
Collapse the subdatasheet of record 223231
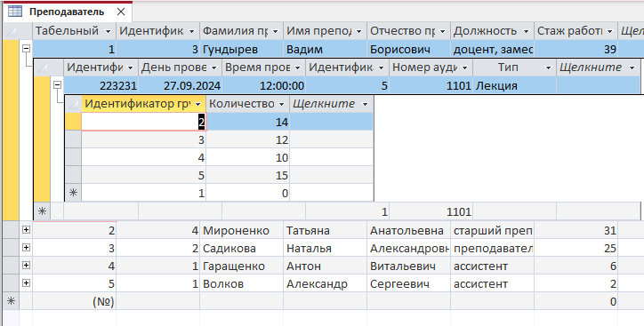pyautogui.click(x=58, y=85)
